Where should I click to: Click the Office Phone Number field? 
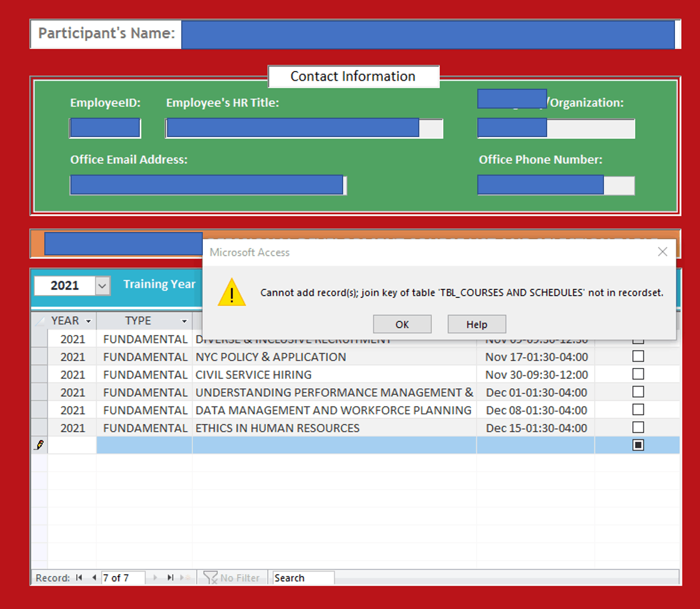click(556, 185)
